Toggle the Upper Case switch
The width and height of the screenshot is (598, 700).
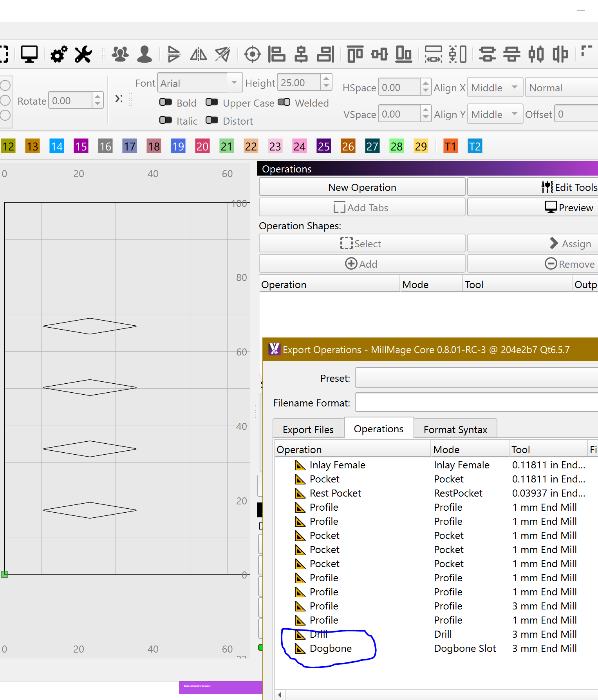coord(212,102)
